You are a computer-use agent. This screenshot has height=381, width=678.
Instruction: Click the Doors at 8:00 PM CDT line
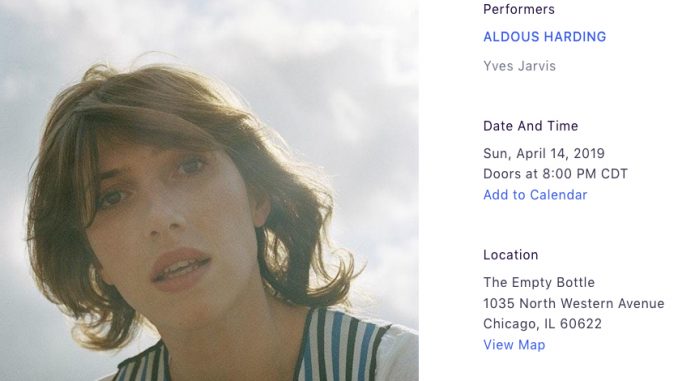[555, 174]
